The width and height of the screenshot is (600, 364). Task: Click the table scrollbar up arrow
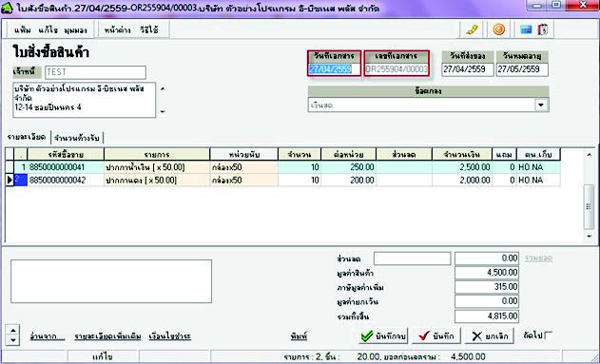[x=589, y=155]
